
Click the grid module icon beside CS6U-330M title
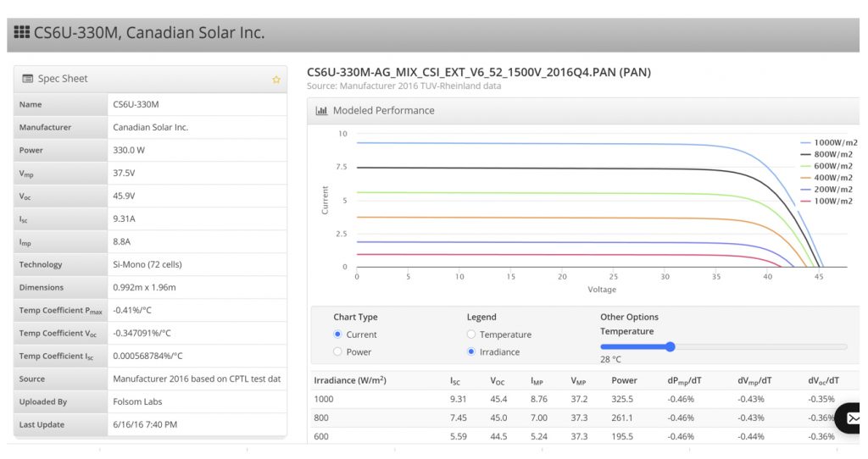[x=21, y=32]
